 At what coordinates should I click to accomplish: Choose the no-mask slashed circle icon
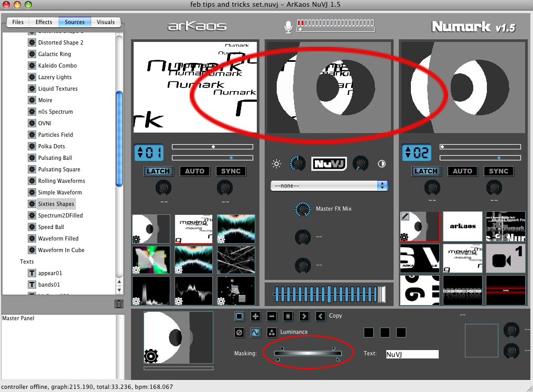coord(240,332)
